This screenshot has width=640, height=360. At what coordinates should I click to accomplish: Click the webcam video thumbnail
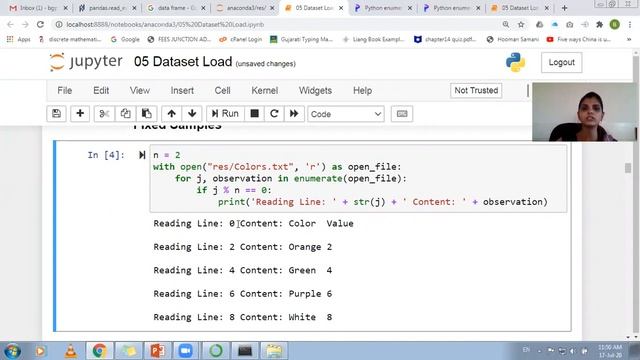click(x=584, y=112)
